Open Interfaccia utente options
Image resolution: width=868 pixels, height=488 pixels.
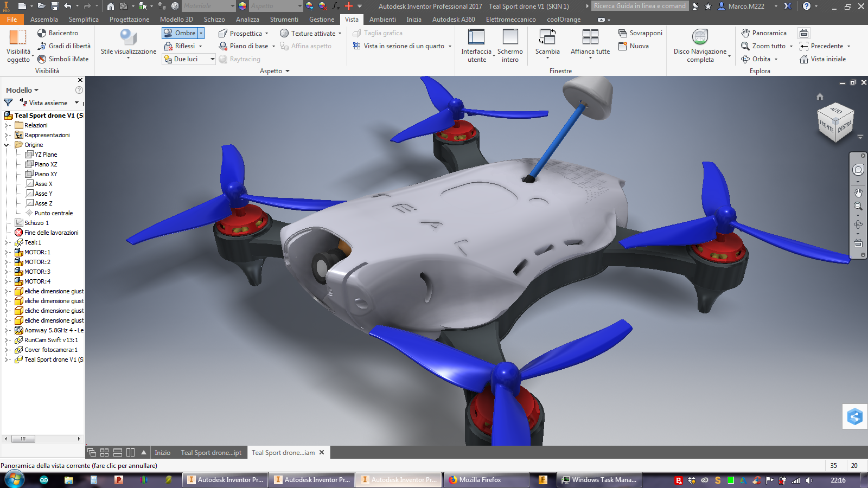pyautogui.click(x=476, y=46)
